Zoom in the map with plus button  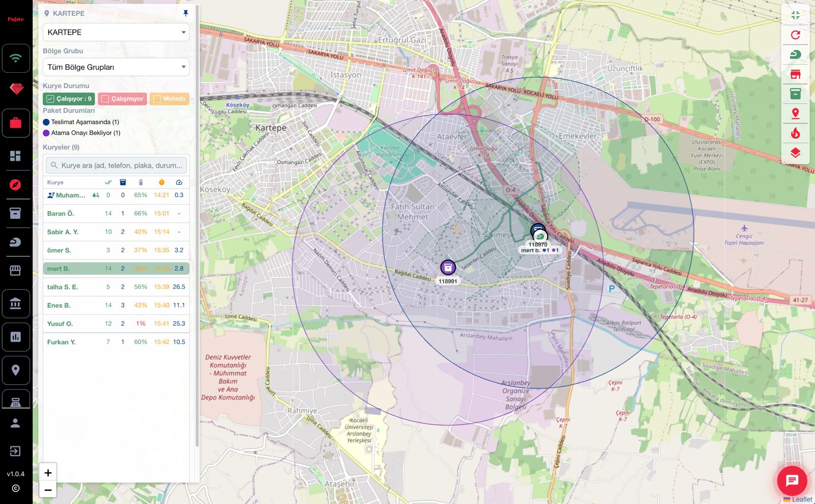[48, 473]
